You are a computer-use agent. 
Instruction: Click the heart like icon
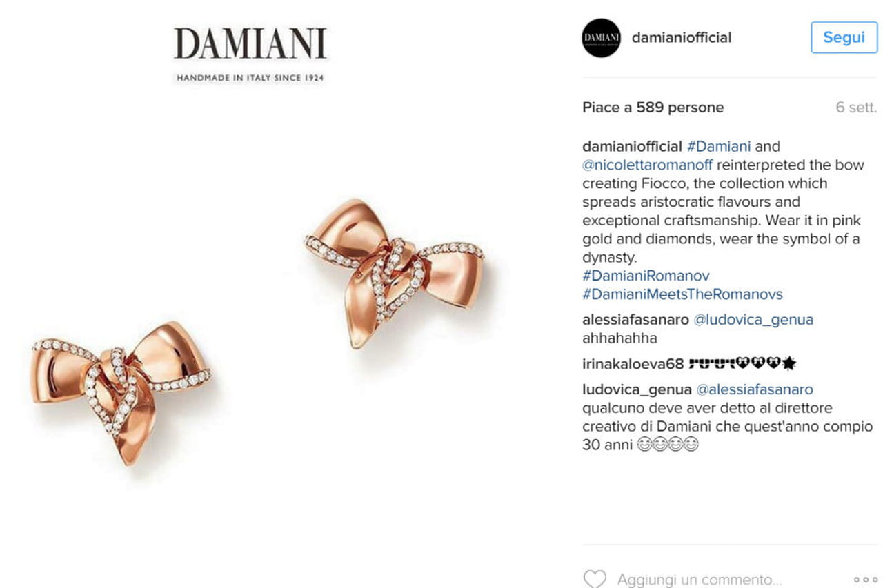click(595, 579)
